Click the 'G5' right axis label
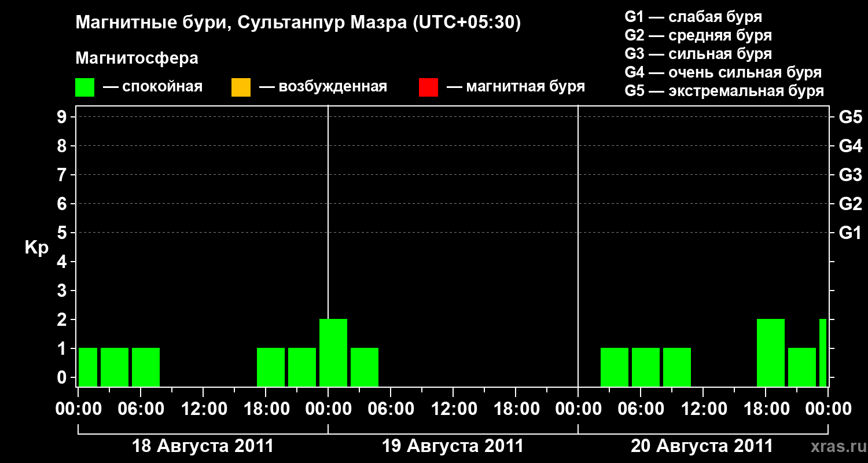The height and width of the screenshot is (463, 868). point(850,117)
